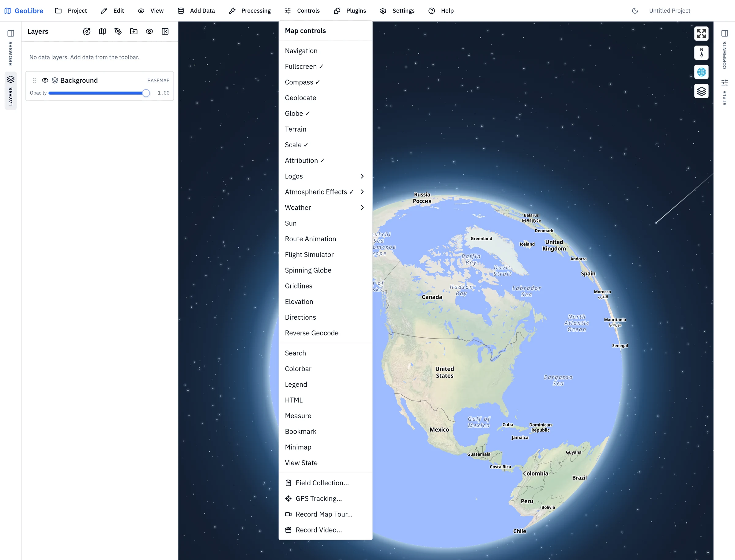Viewport: 735px width, 560px height.
Task: Turn off the Scale control
Action: (325, 145)
